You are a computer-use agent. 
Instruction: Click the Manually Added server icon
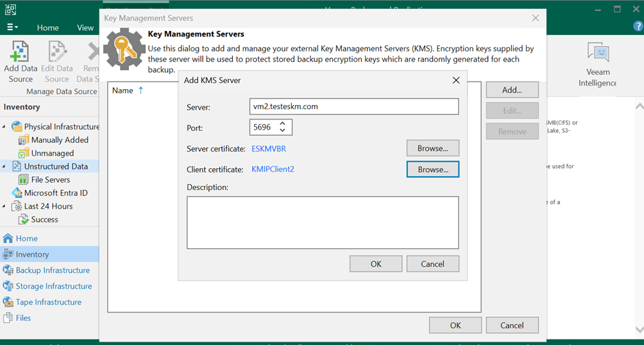[24, 140]
